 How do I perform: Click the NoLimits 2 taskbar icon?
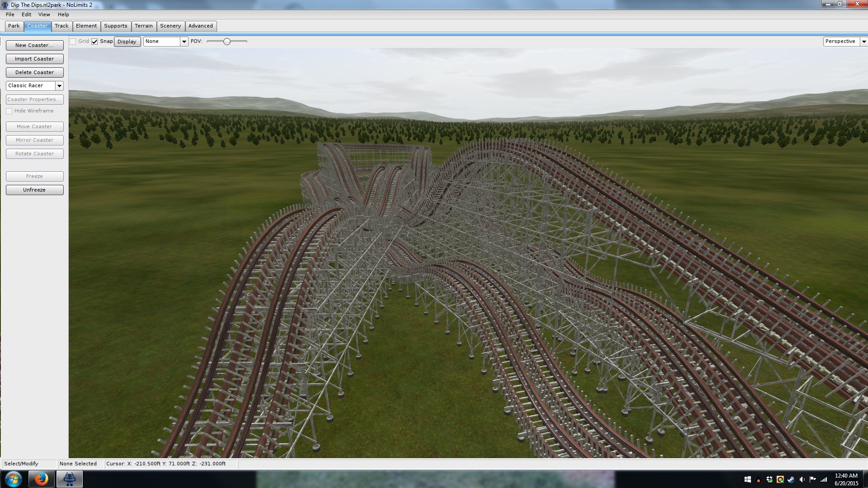(69, 479)
